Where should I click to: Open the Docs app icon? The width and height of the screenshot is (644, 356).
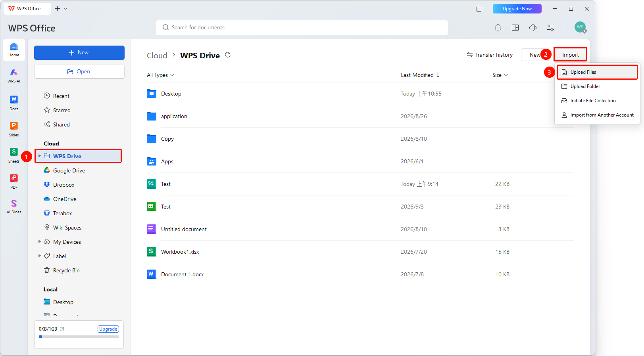(x=14, y=103)
